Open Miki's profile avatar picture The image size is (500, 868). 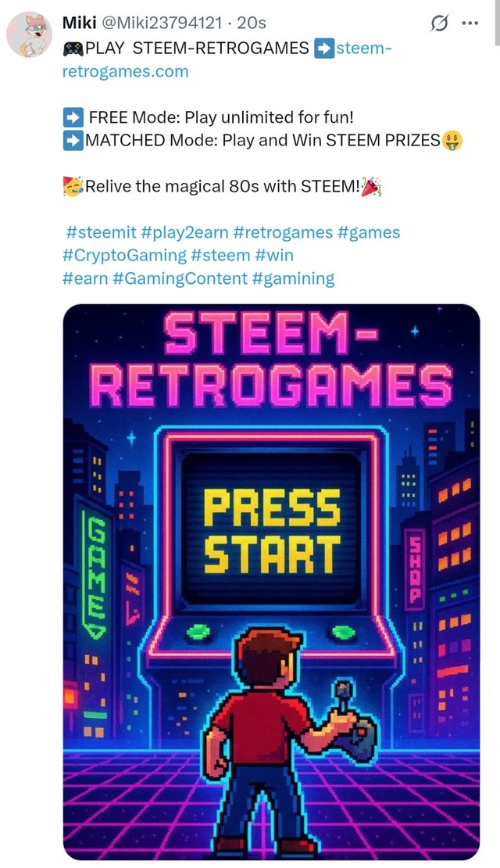(30, 34)
